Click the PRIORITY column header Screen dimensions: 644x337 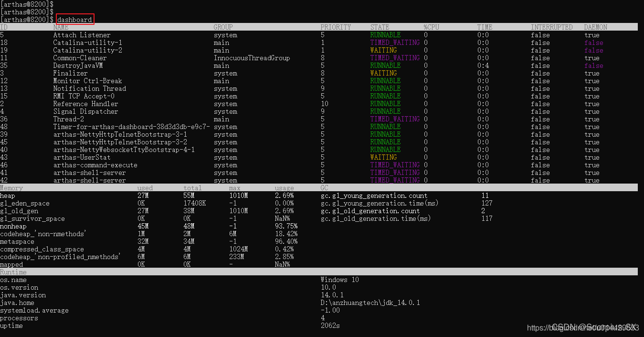pyautogui.click(x=336, y=27)
